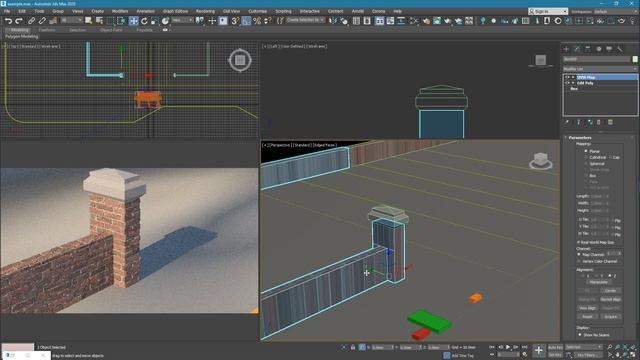
Task: Open the Display tab in command panel
Action: [609, 49]
